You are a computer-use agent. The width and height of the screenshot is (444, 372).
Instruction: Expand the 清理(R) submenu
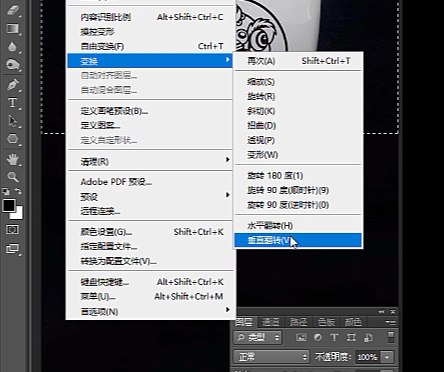pos(151,162)
